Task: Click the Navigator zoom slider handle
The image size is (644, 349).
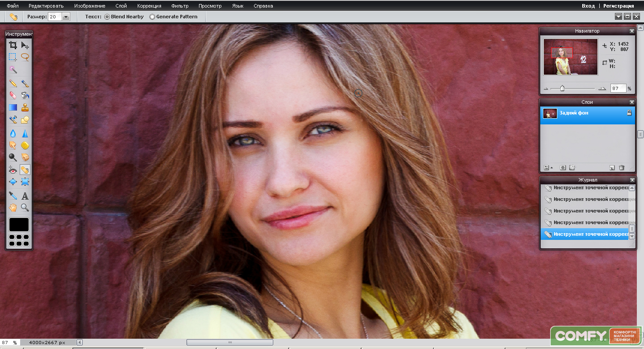Action: point(562,89)
